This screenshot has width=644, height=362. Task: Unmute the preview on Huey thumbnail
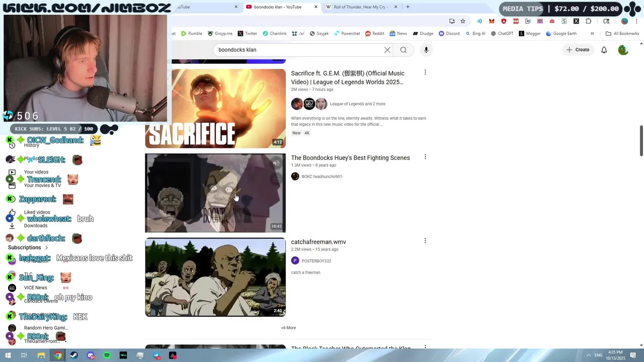[x=276, y=162]
